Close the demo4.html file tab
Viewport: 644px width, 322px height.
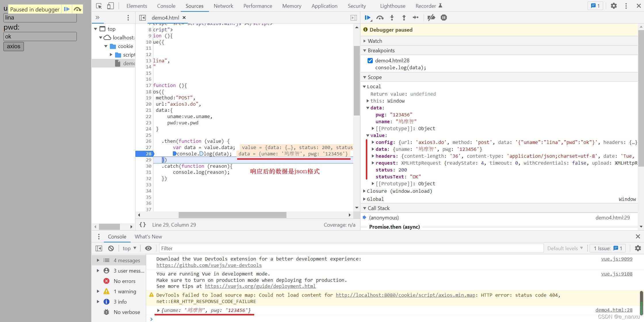(x=184, y=18)
